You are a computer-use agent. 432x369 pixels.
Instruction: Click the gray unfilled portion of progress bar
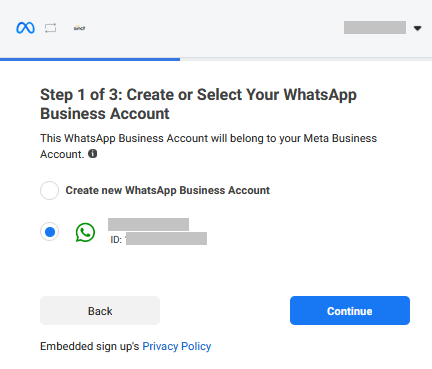click(306, 59)
